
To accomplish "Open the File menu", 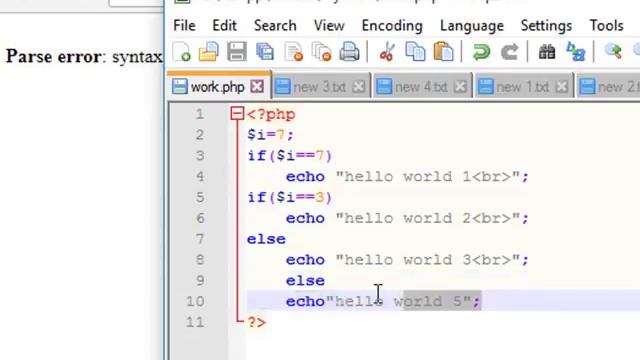I will pyautogui.click(x=184, y=26).
